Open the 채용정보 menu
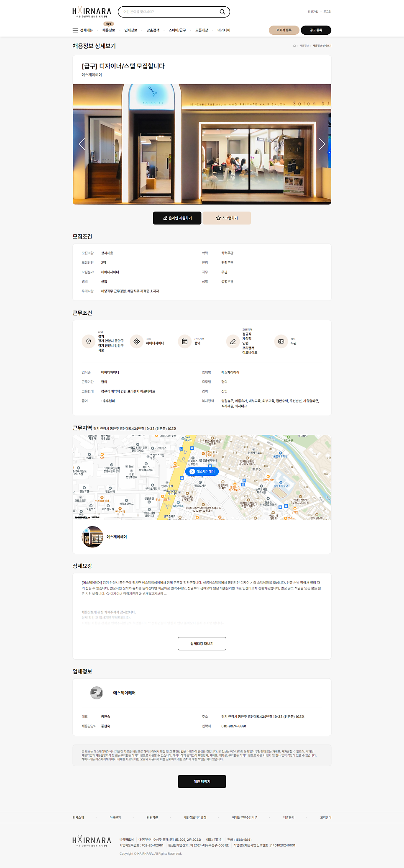Viewport: 404px width, 868px height. click(109, 30)
